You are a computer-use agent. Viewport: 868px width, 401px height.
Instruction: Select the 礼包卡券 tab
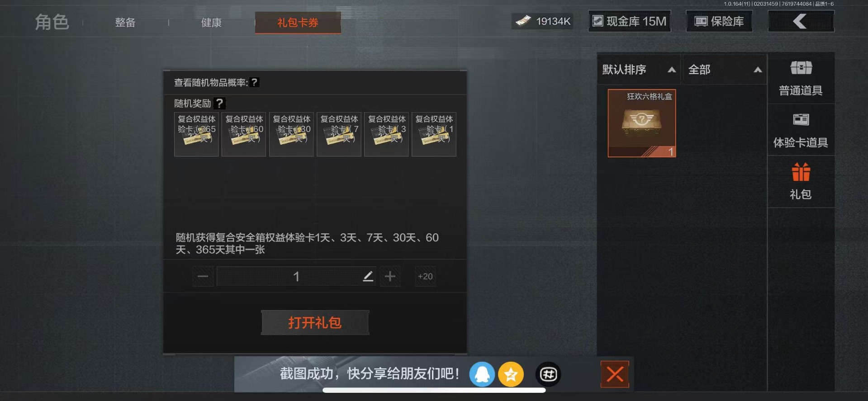[x=298, y=23]
